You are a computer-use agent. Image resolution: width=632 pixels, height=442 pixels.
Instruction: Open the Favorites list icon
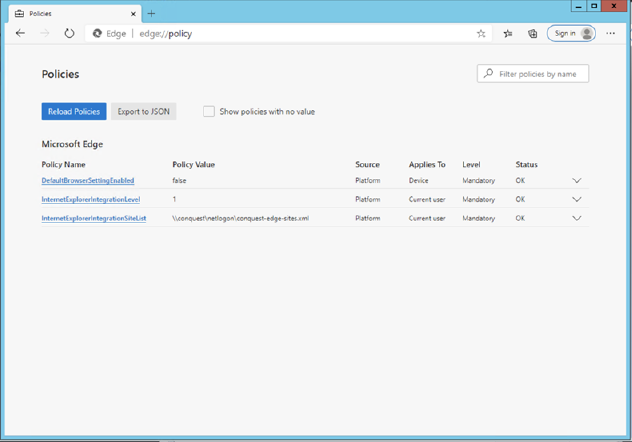508,33
